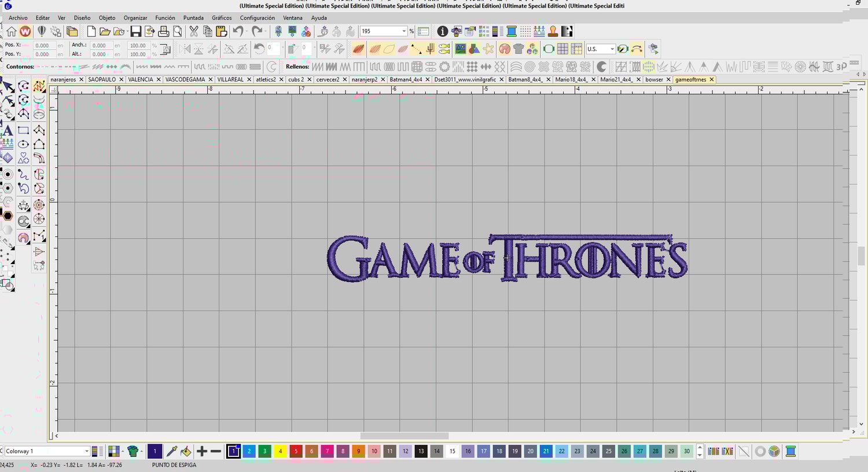The width and height of the screenshot is (868, 472).
Task: Open print preview magnifier icon
Action: [177, 31]
